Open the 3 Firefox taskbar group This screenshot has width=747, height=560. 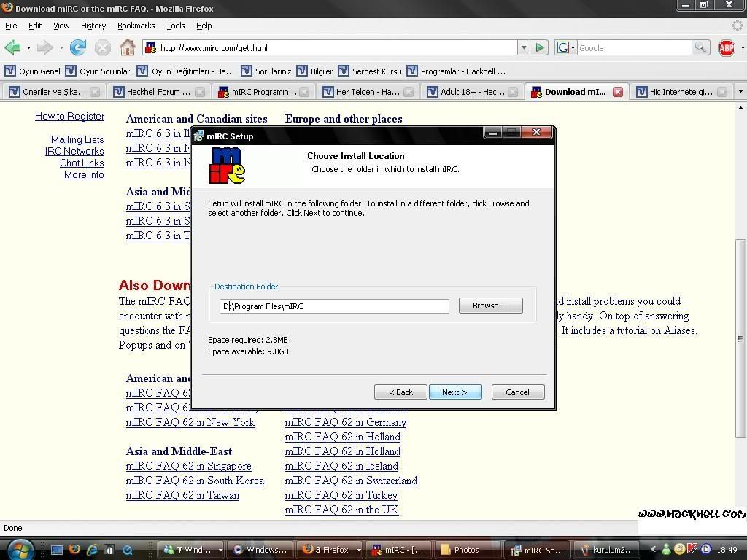pyautogui.click(x=330, y=550)
